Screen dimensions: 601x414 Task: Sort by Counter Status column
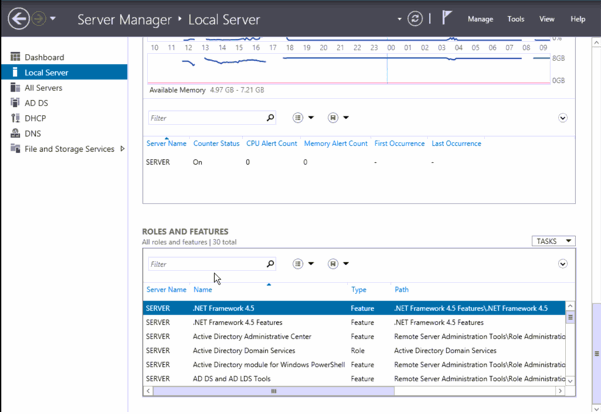[x=216, y=143]
